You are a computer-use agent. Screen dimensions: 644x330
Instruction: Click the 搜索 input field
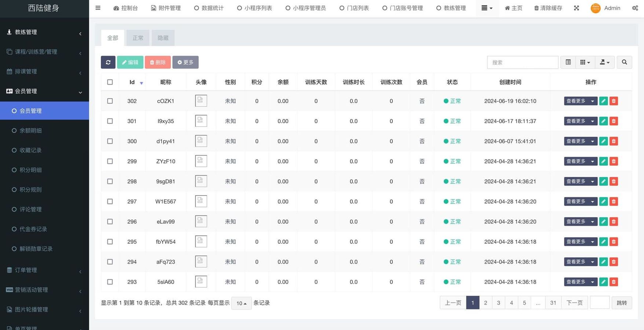click(522, 62)
